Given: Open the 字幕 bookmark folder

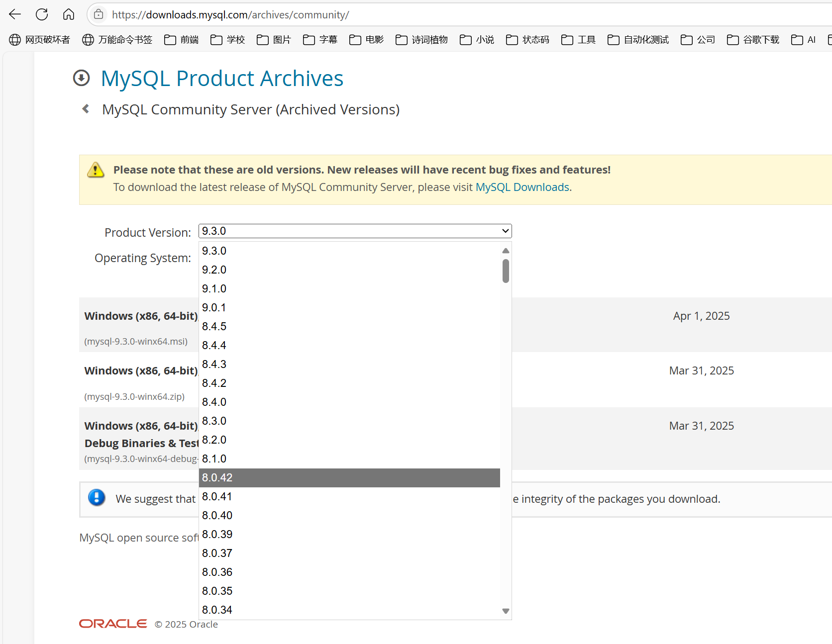Looking at the screenshot, I should click(320, 40).
